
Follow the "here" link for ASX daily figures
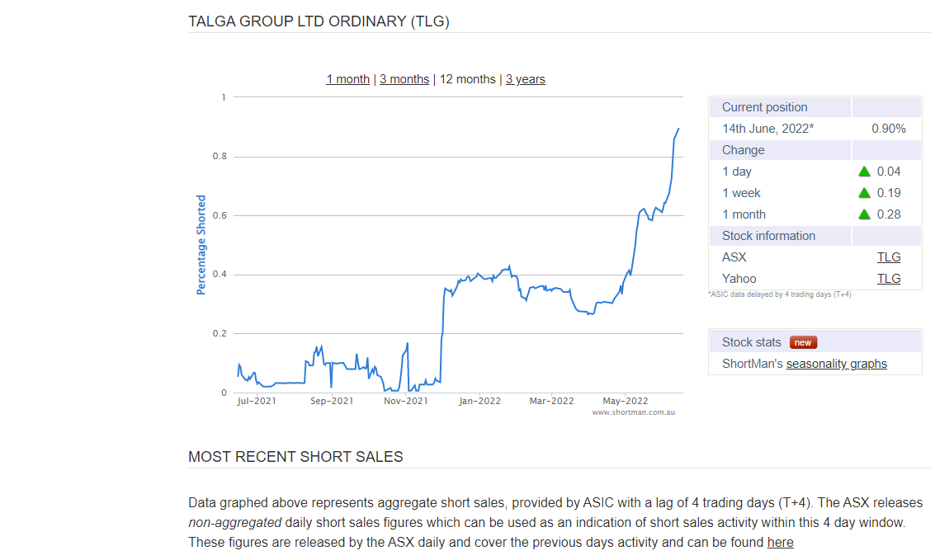[x=780, y=543]
